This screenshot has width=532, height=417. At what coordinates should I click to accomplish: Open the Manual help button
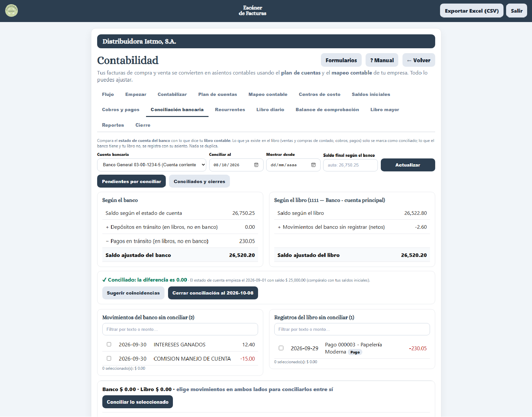click(x=382, y=60)
